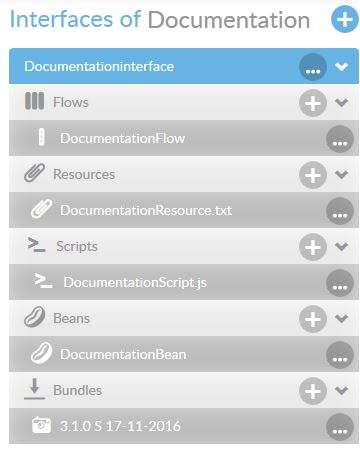Open DocumentationFlow ellipsis options
The width and height of the screenshot is (360, 452).
(340, 139)
